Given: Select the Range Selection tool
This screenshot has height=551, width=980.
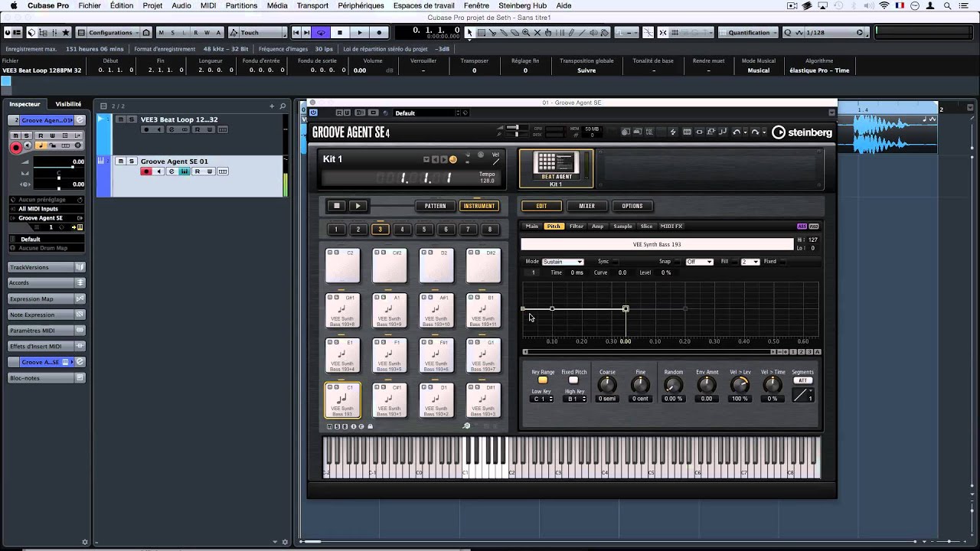Looking at the screenshot, I should point(481,32).
